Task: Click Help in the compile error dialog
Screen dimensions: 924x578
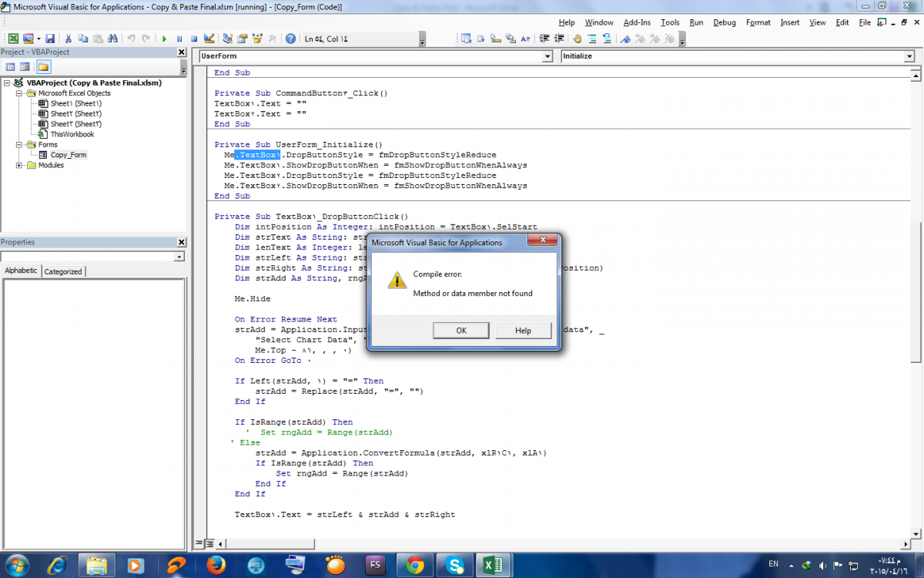Action: point(523,331)
